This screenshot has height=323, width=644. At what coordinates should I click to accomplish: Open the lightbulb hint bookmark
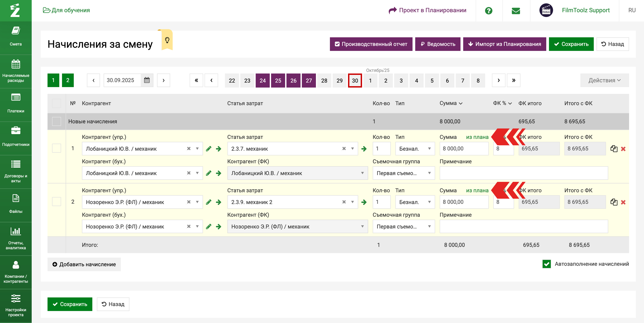[x=167, y=40]
